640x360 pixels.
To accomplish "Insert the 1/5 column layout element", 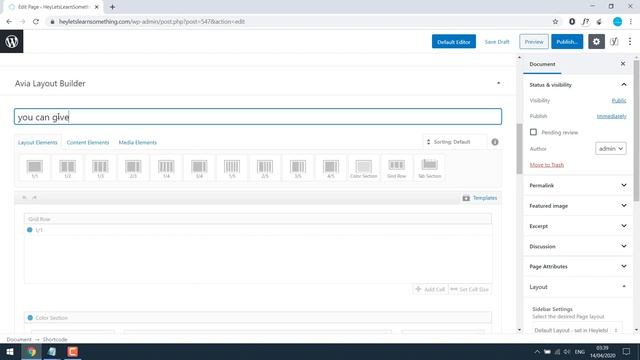I will pos(232,168).
